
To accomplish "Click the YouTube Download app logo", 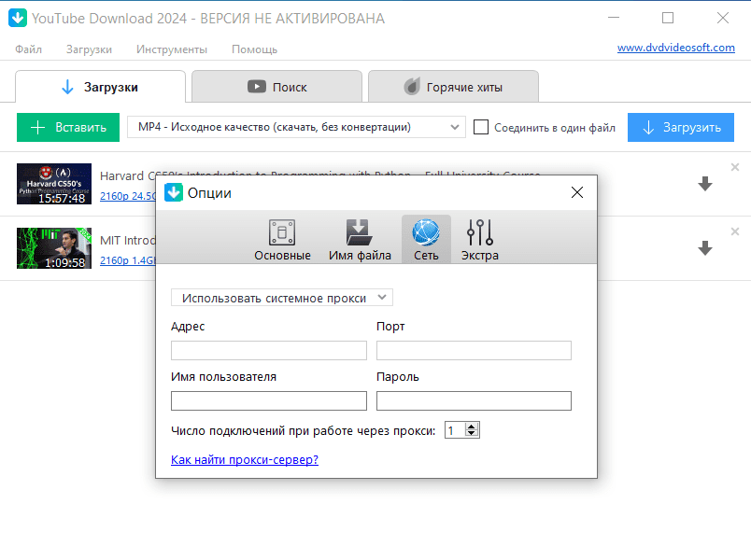I will click(x=18, y=18).
